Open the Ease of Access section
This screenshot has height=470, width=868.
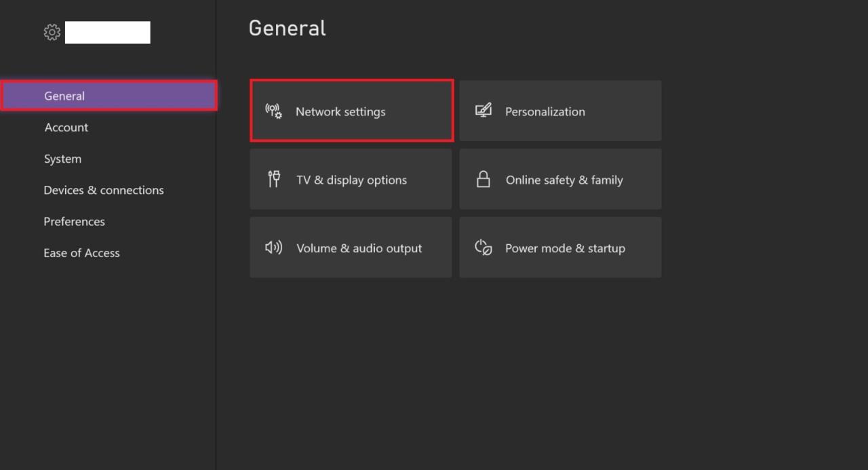click(x=81, y=252)
